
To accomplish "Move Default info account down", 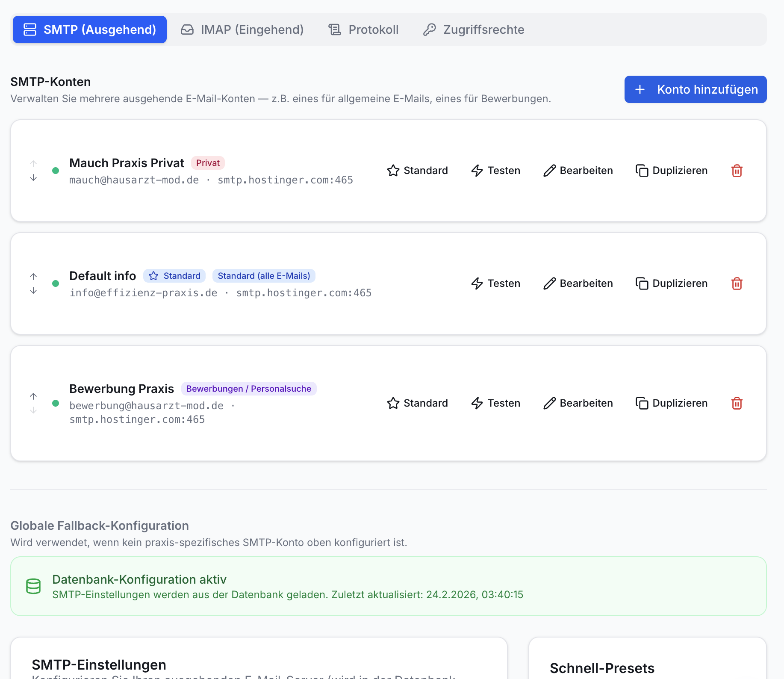I will pos(33,290).
